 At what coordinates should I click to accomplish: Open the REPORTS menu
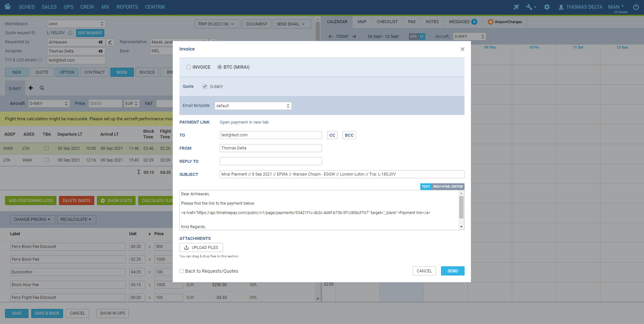click(x=127, y=7)
